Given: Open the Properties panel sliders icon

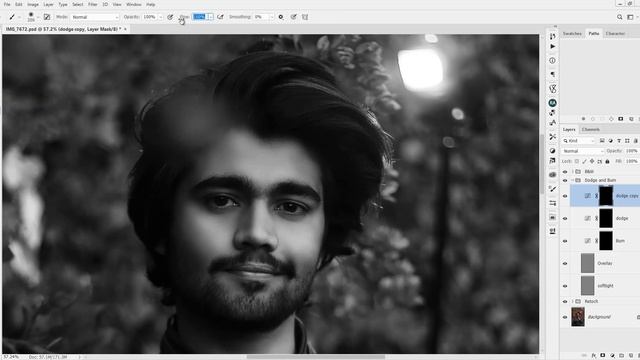Looking at the screenshot, I should 552,203.
